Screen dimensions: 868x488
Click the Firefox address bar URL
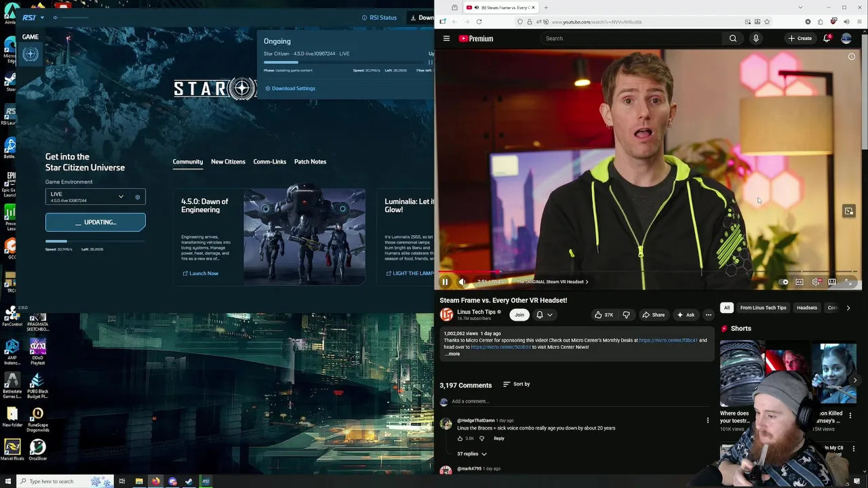tap(597, 22)
